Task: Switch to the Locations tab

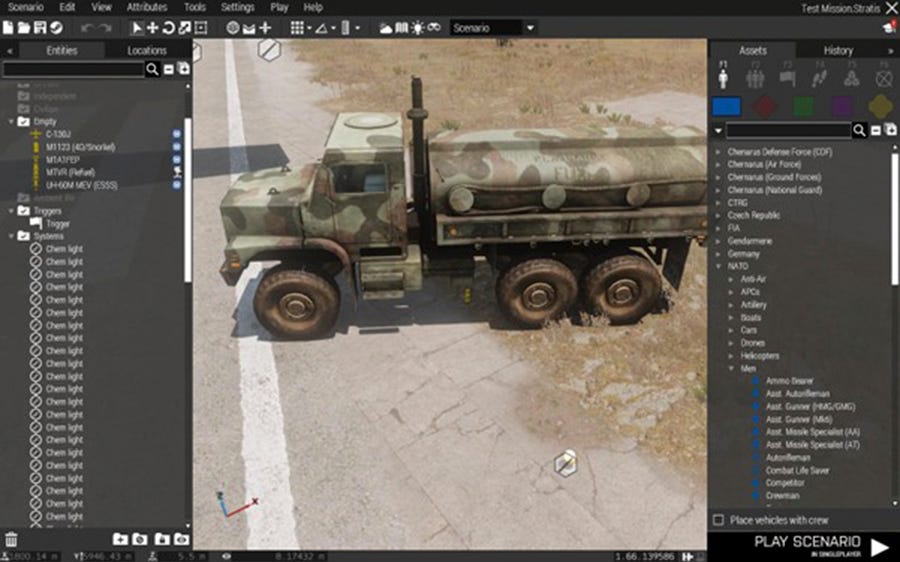Action: click(147, 51)
